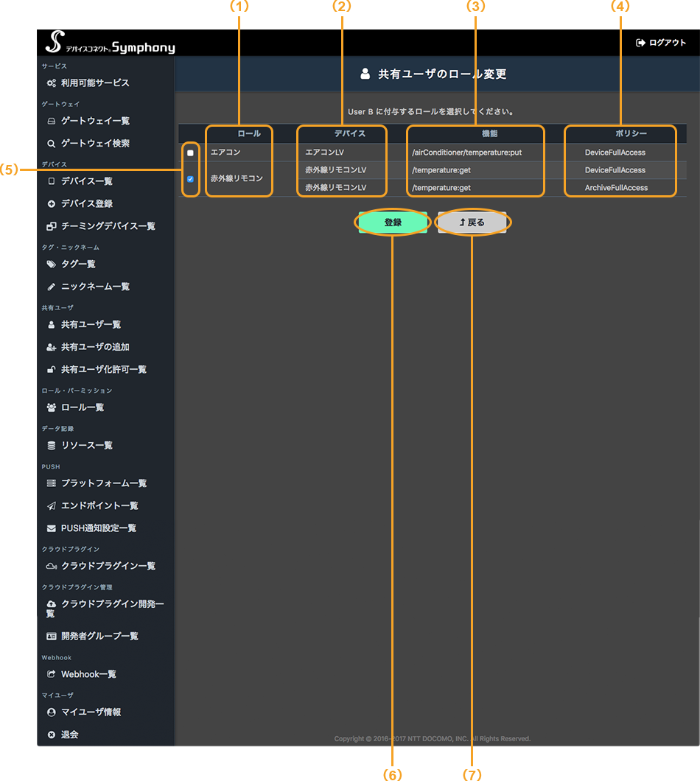Open クラウドプラグイン開発一覧 sidebar entry

tap(105, 608)
